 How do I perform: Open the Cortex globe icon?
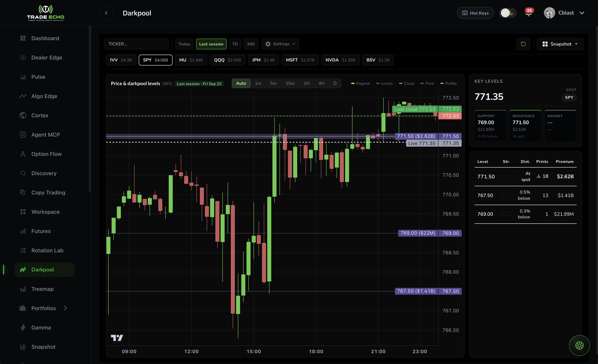[x=23, y=116]
